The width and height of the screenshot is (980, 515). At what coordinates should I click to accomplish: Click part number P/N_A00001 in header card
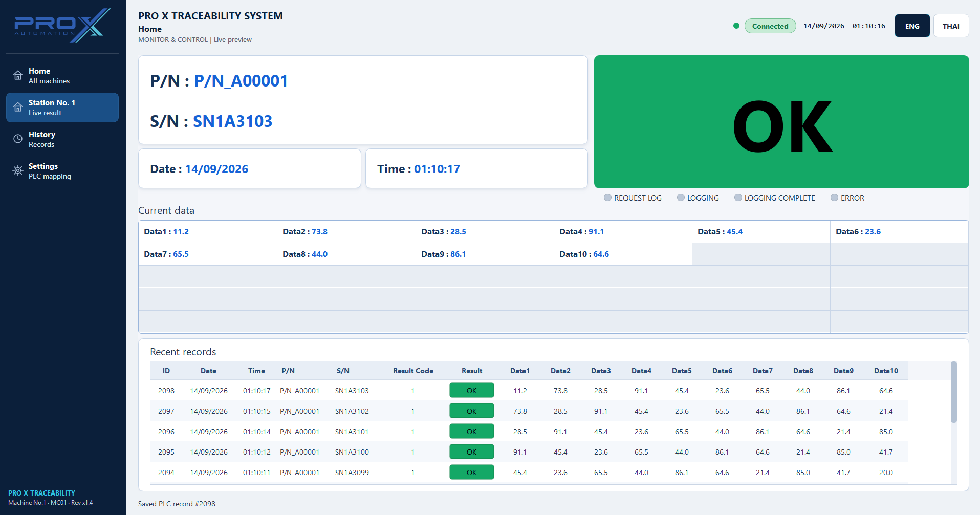click(x=241, y=81)
